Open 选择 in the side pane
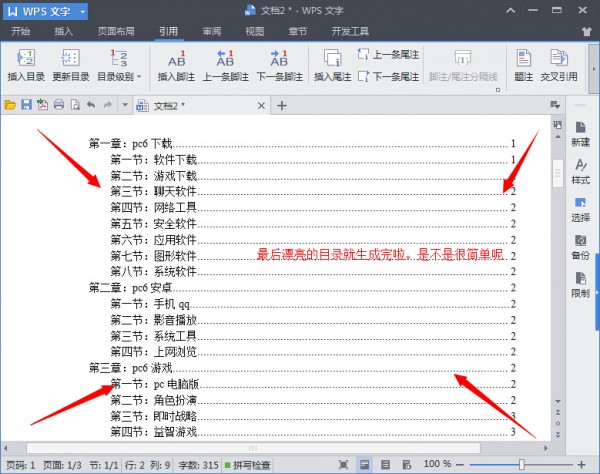 pos(580,210)
